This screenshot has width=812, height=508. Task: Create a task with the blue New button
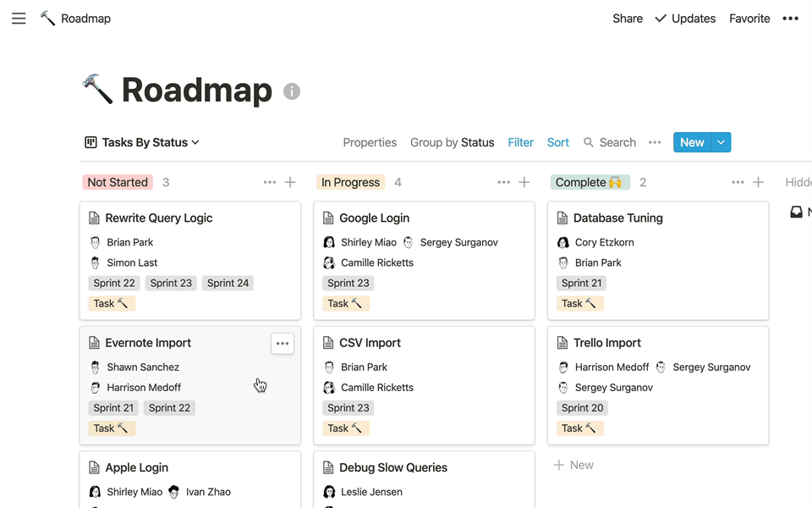(x=692, y=142)
